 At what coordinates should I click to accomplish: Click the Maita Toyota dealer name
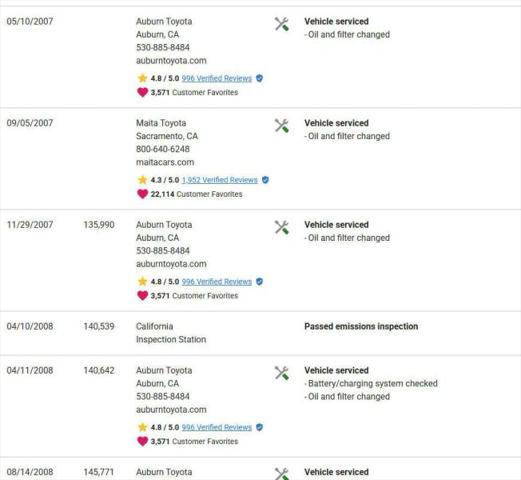click(x=161, y=123)
